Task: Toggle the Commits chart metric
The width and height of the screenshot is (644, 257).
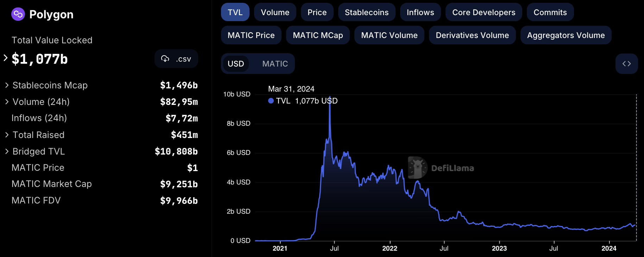Action: tap(550, 12)
